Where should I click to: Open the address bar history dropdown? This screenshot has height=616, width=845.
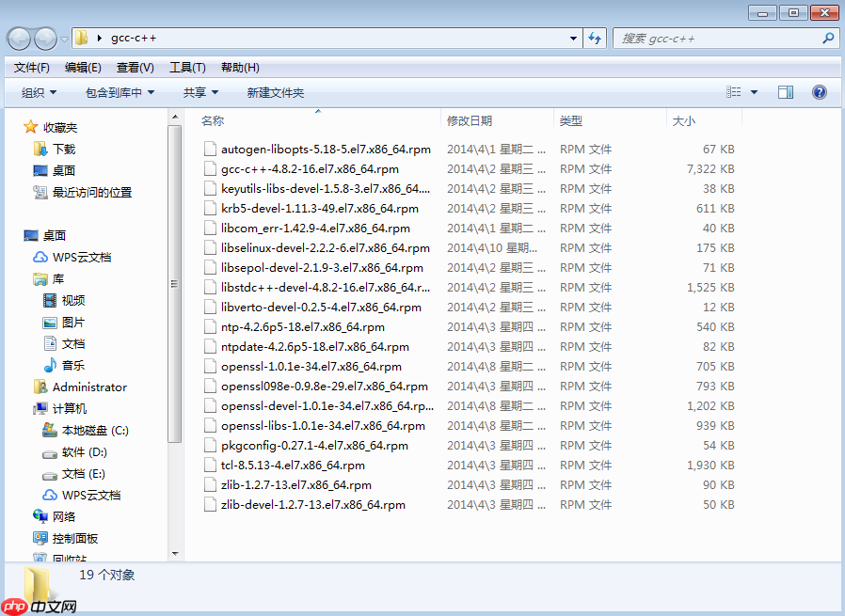(572, 38)
